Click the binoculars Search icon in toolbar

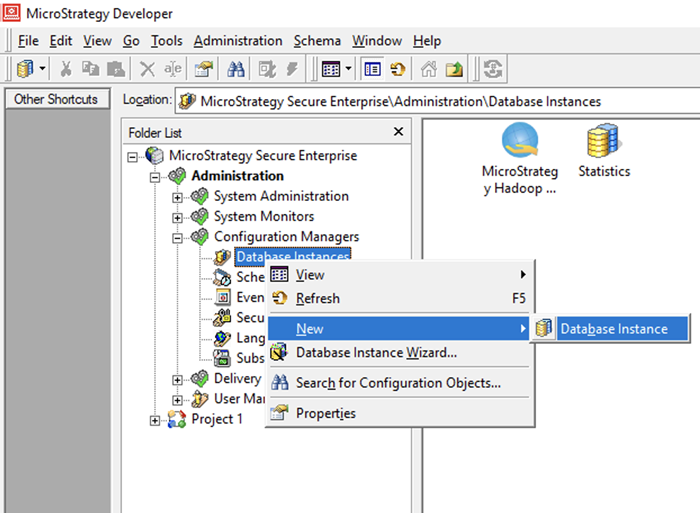coord(236,69)
